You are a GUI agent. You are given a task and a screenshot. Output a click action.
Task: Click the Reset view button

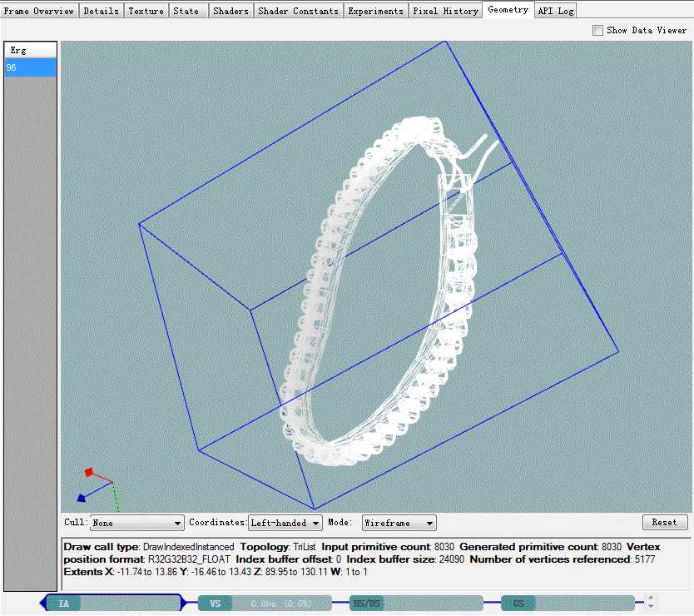pos(665,522)
